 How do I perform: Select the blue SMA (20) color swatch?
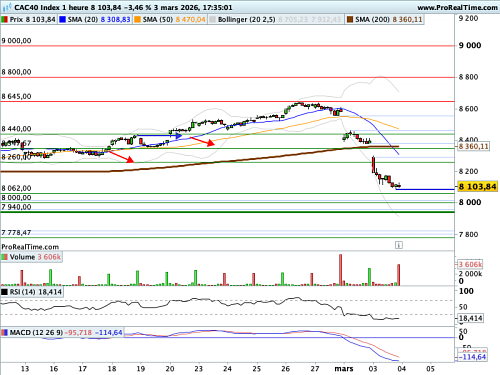pyautogui.click(x=62, y=20)
